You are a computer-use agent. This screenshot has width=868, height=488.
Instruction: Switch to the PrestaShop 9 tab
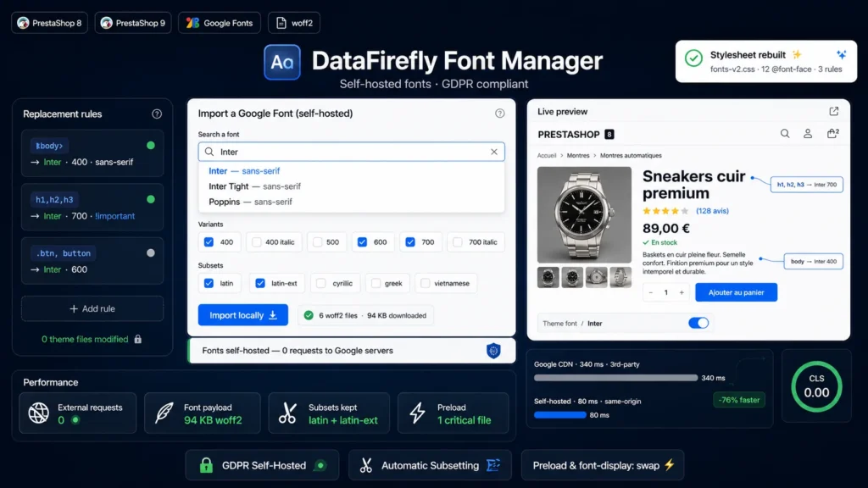coord(133,23)
